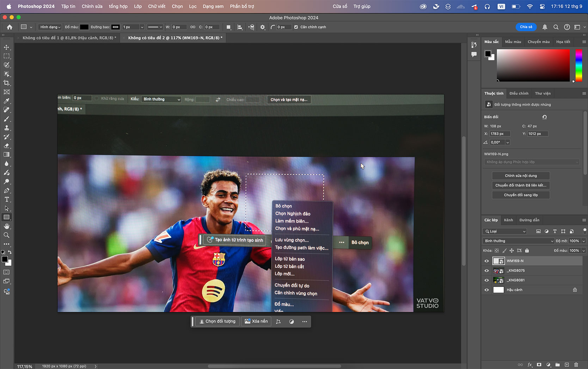The image size is (588, 369).
Task: Switch to the Không có tiêu đề 1 document tab
Action: click(x=69, y=38)
